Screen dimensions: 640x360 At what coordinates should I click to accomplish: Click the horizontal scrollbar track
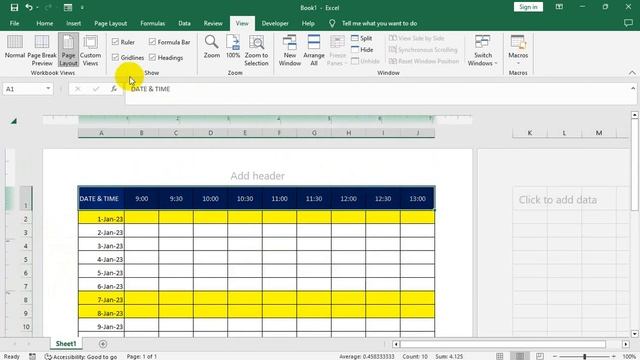[x=503, y=344]
